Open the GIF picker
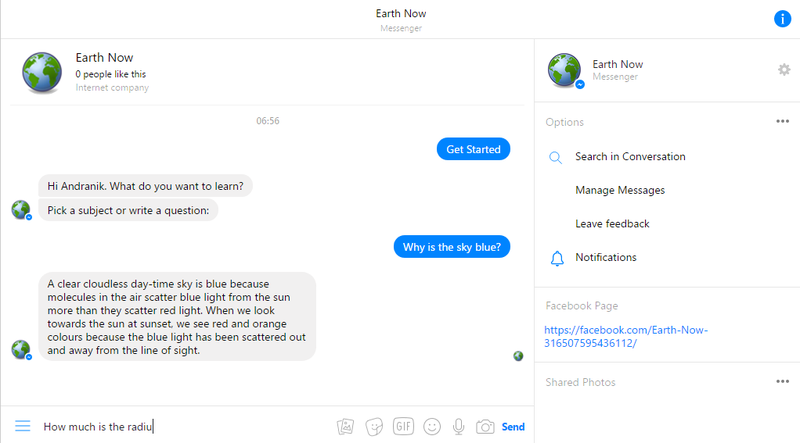Screen dimensions: 800x443 [x=404, y=426]
